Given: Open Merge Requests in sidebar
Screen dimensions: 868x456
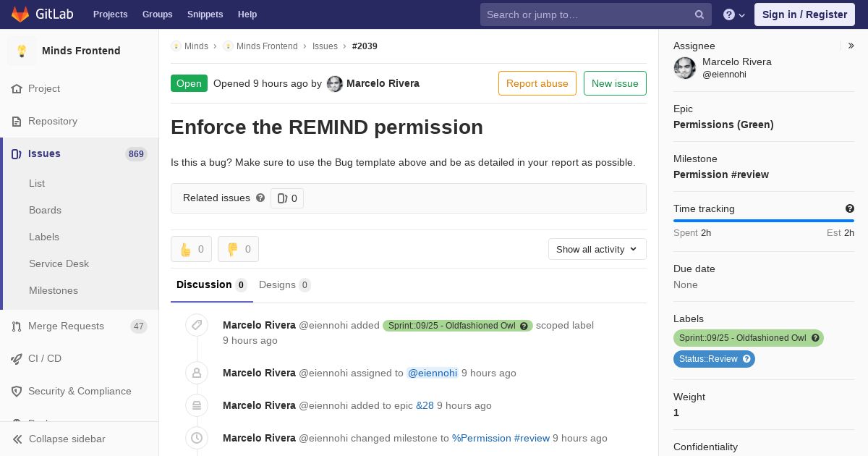Looking at the screenshot, I should 66,326.
